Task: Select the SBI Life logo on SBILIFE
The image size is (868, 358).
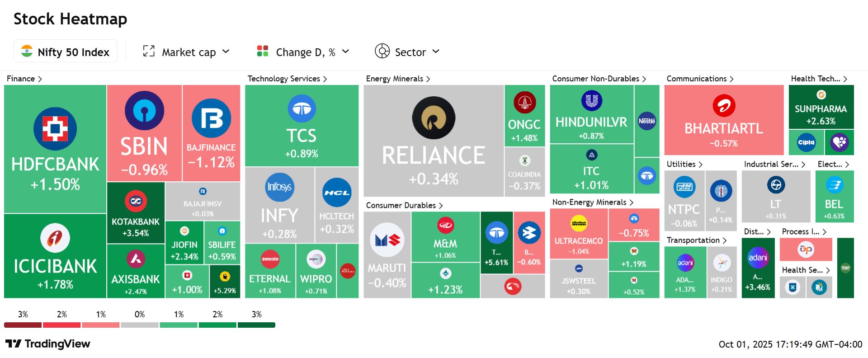Action: [222, 231]
